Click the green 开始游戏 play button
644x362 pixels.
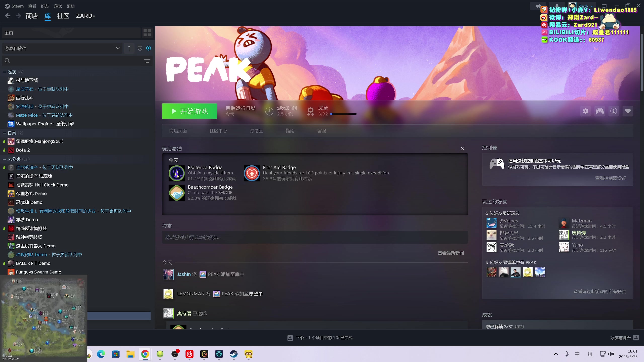[189, 111]
